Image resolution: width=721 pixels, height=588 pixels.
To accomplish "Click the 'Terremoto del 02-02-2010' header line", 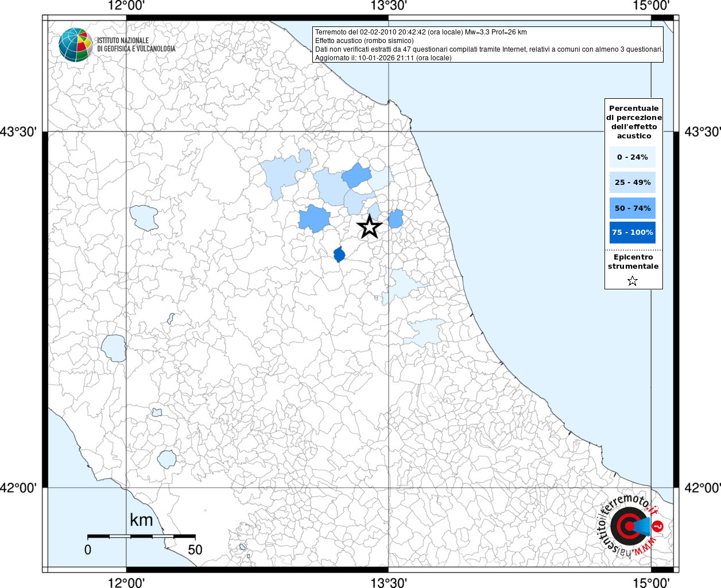I will 421,32.
